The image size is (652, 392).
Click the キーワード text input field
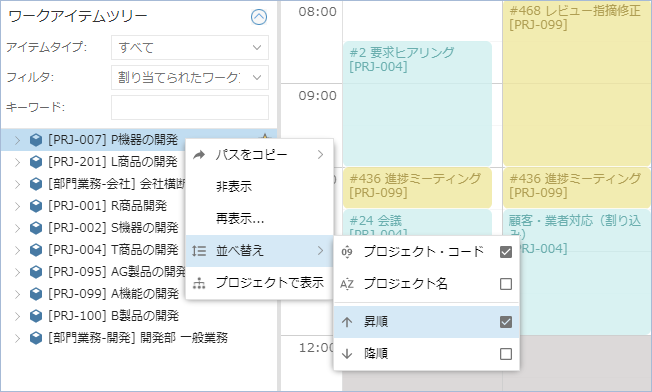(x=190, y=107)
